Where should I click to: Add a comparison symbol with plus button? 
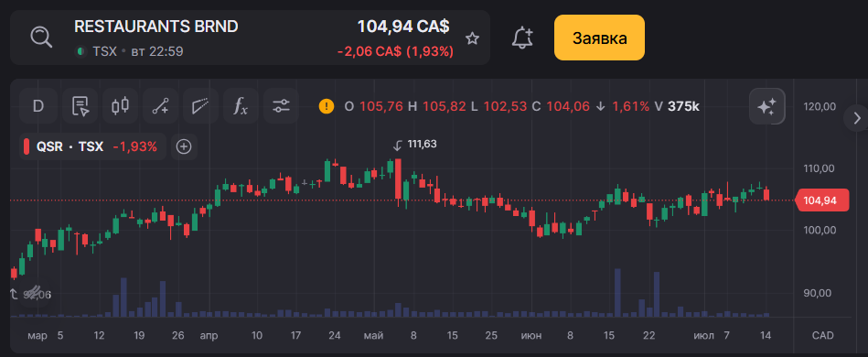pyautogui.click(x=184, y=146)
